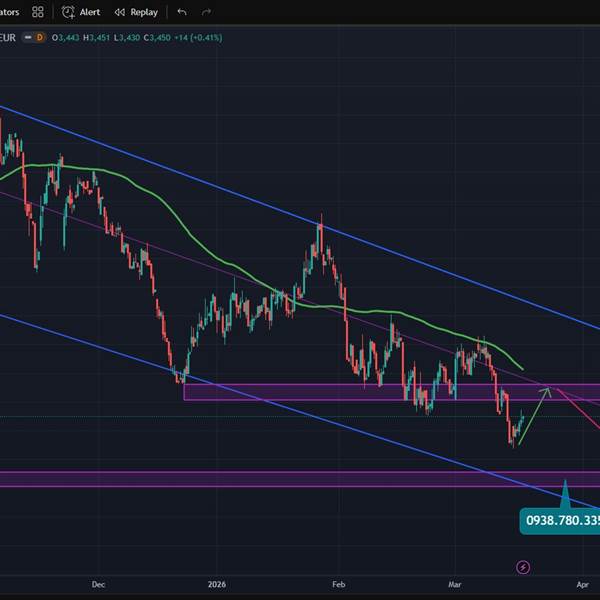This screenshot has width=600, height=600.
Task: Undo the last chart action
Action: click(x=182, y=12)
